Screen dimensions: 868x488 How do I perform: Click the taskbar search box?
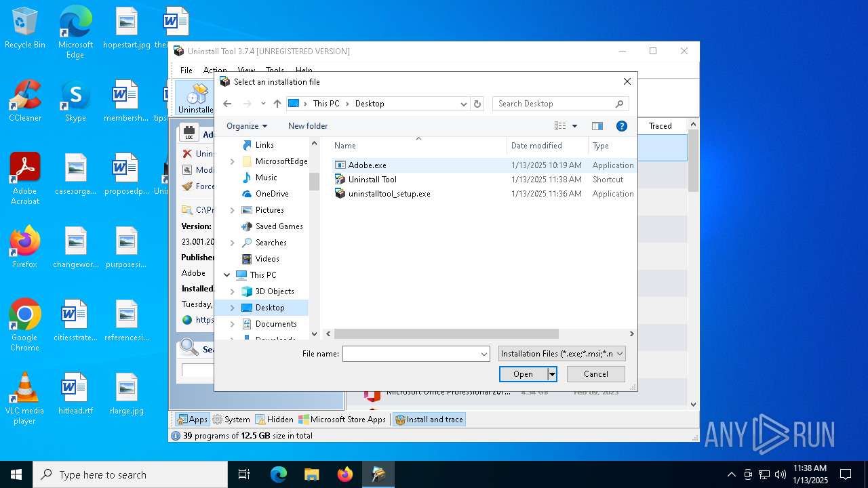pos(130,474)
